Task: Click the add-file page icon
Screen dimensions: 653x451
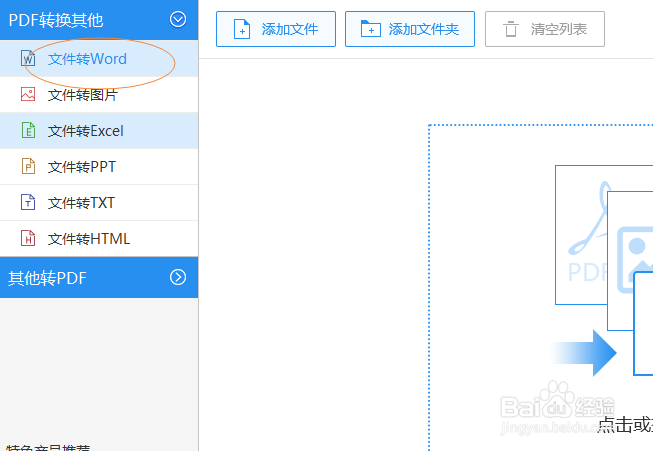Action: 242,29
